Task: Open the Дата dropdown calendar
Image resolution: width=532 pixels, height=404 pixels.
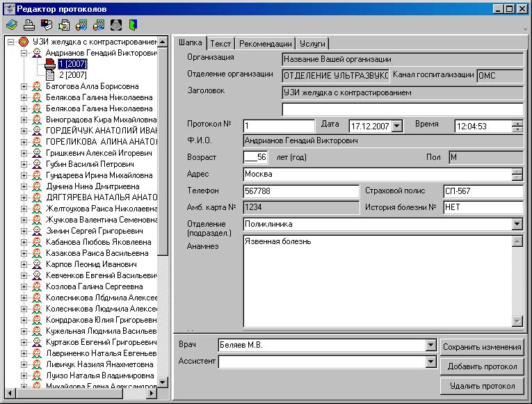Action: click(397, 127)
